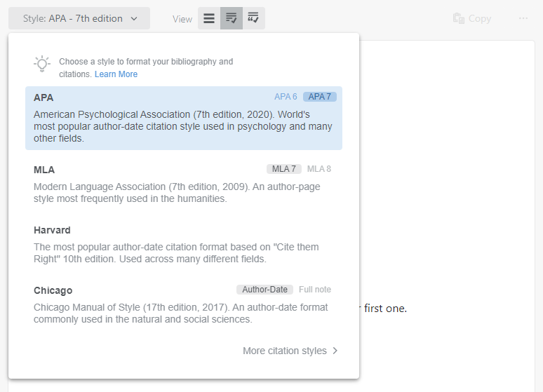Viewport: 543px width, 392px height.
Task: Click the Copy clipboard icon
Action: click(459, 18)
